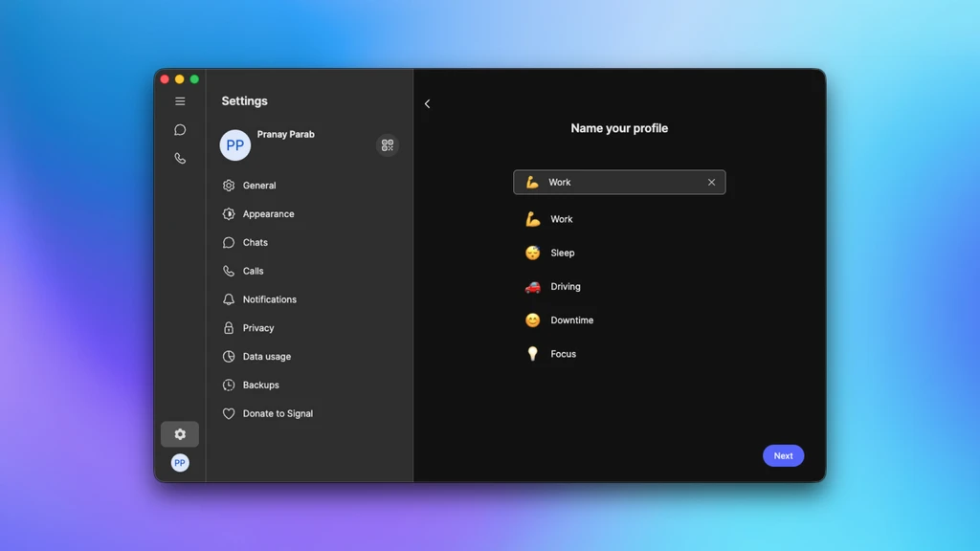Clear the profile name field
980x551 pixels.
coord(711,183)
